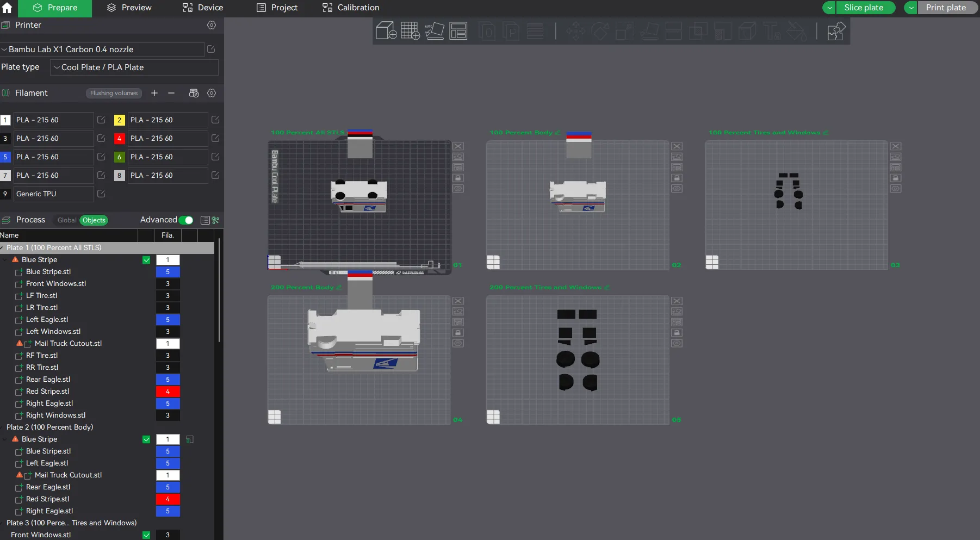Screen dimensions: 980x540
Task: Open printer settings gear icon
Action: pyautogui.click(x=212, y=25)
